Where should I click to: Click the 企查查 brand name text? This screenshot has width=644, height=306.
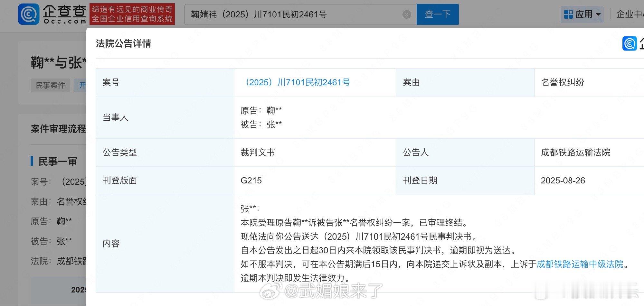coord(64,11)
